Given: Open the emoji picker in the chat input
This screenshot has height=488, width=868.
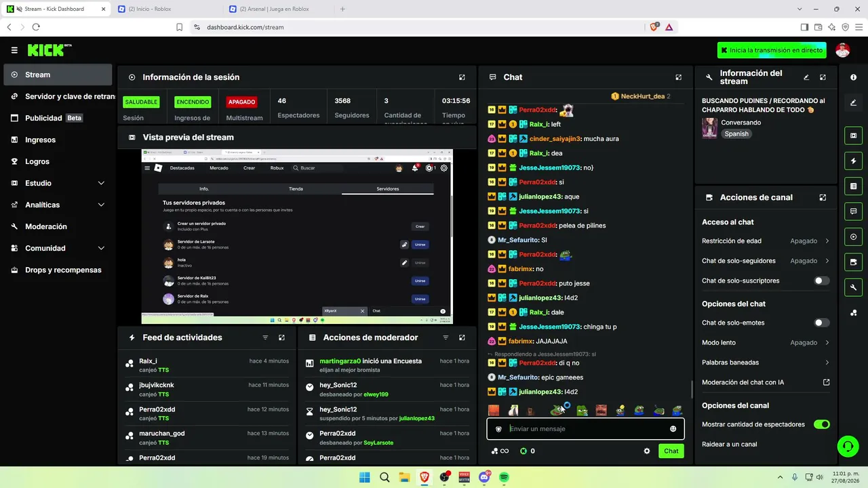Looking at the screenshot, I should click(x=673, y=429).
